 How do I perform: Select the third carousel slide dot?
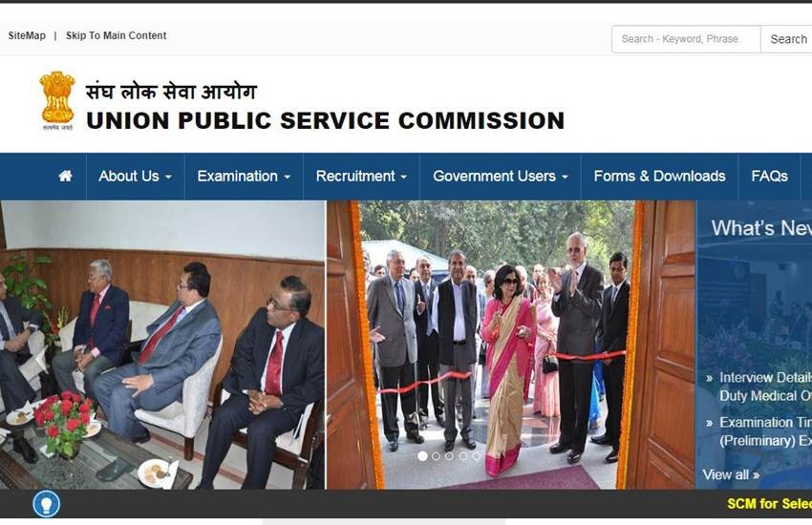point(450,455)
